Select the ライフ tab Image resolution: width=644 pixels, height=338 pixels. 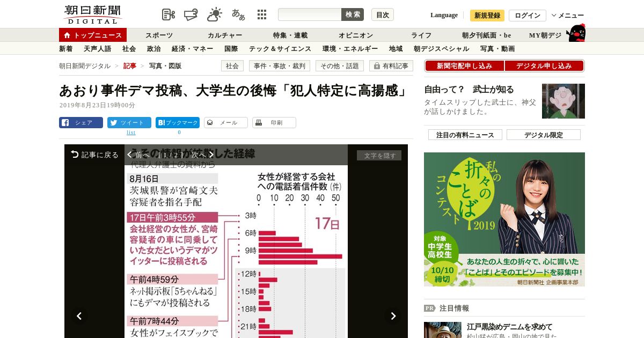click(421, 35)
